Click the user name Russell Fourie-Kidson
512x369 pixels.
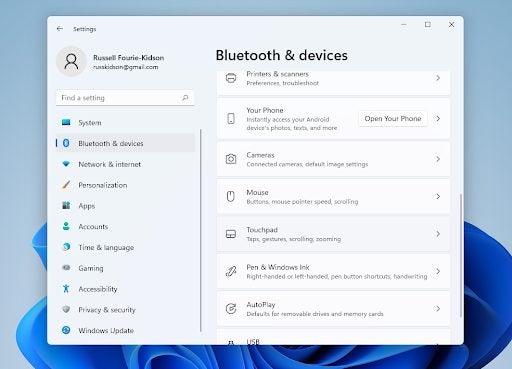(x=128, y=58)
